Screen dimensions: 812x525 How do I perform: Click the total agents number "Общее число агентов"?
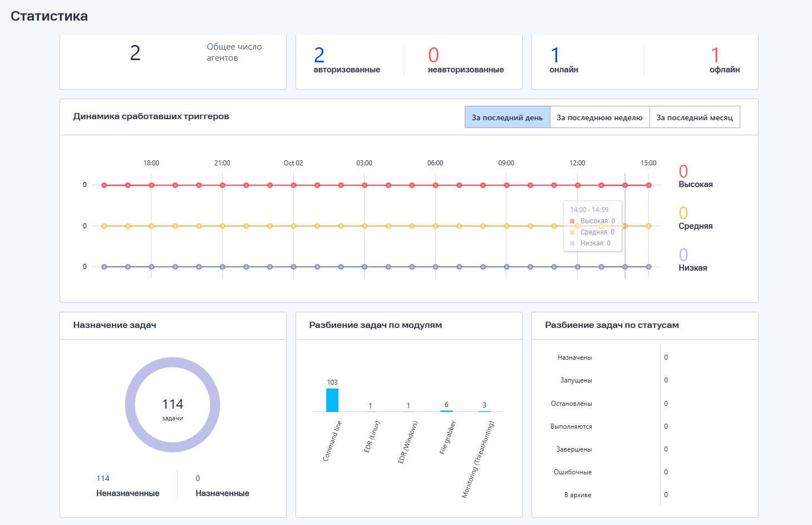click(135, 53)
